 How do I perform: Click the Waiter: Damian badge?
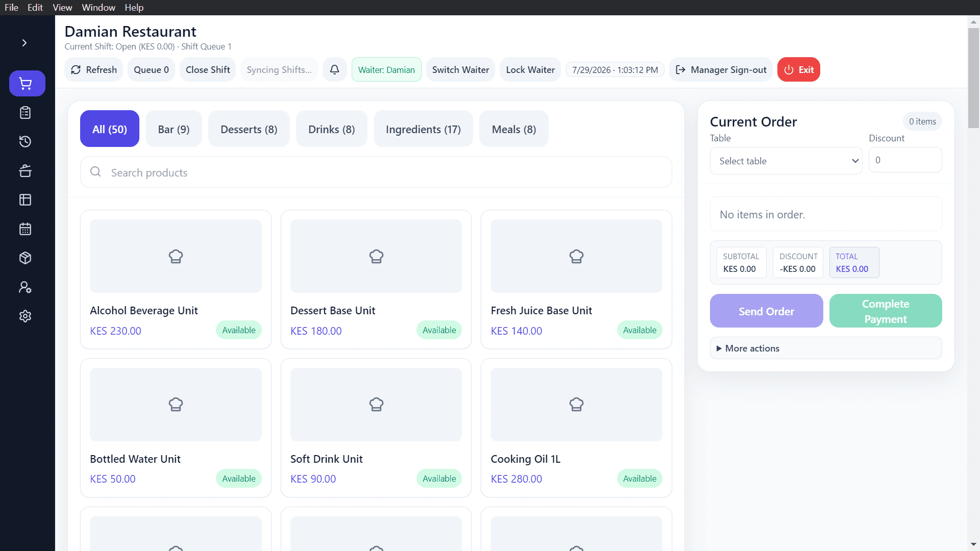pyautogui.click(x=386, y=69)
